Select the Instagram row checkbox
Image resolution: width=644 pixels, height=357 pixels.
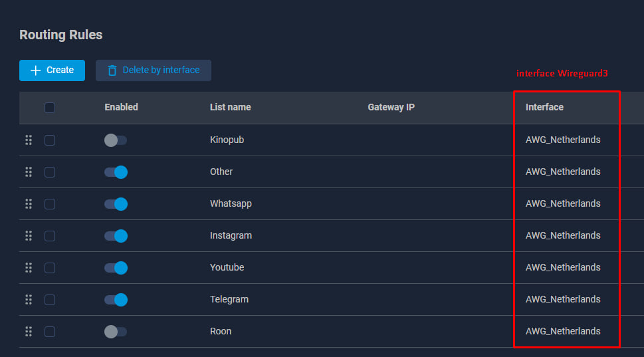(50, 236)
